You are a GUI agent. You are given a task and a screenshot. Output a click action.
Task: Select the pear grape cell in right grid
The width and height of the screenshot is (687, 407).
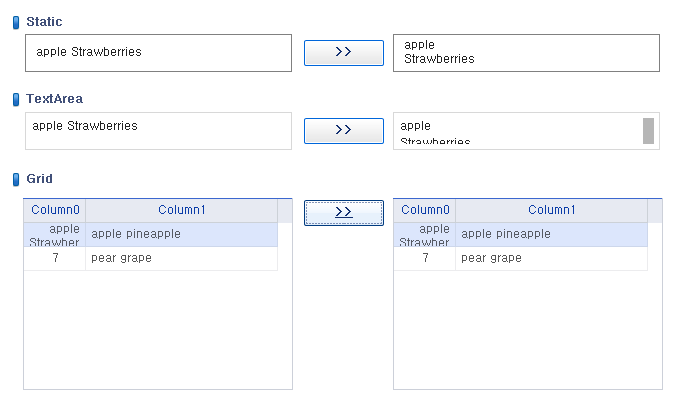pos(551,258)
